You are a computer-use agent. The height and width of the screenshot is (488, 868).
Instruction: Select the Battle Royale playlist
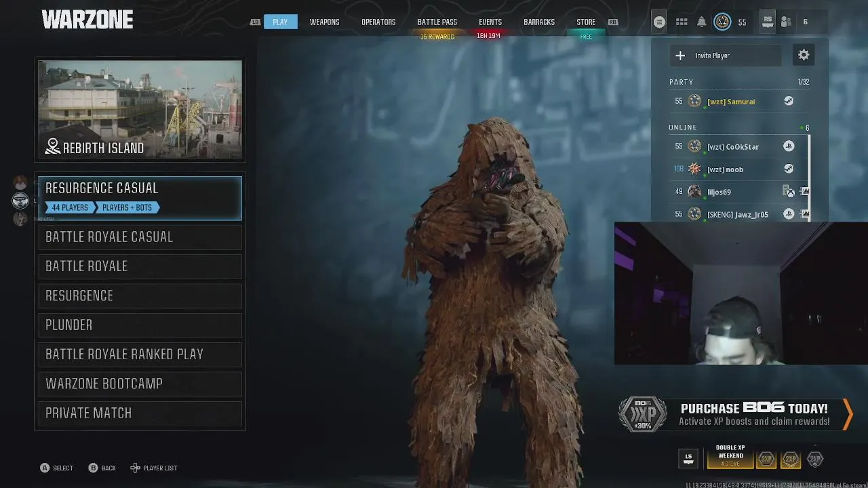pos(140,266)
